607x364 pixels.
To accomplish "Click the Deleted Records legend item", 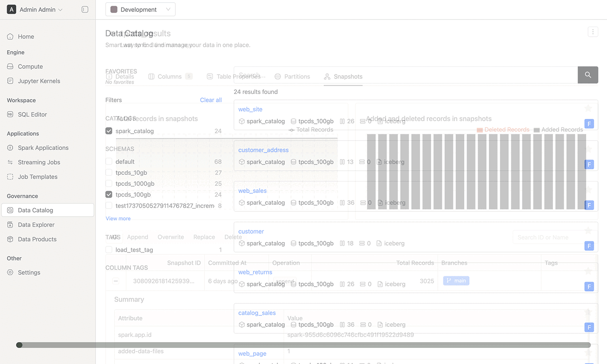I will click(x=503, y=129).
